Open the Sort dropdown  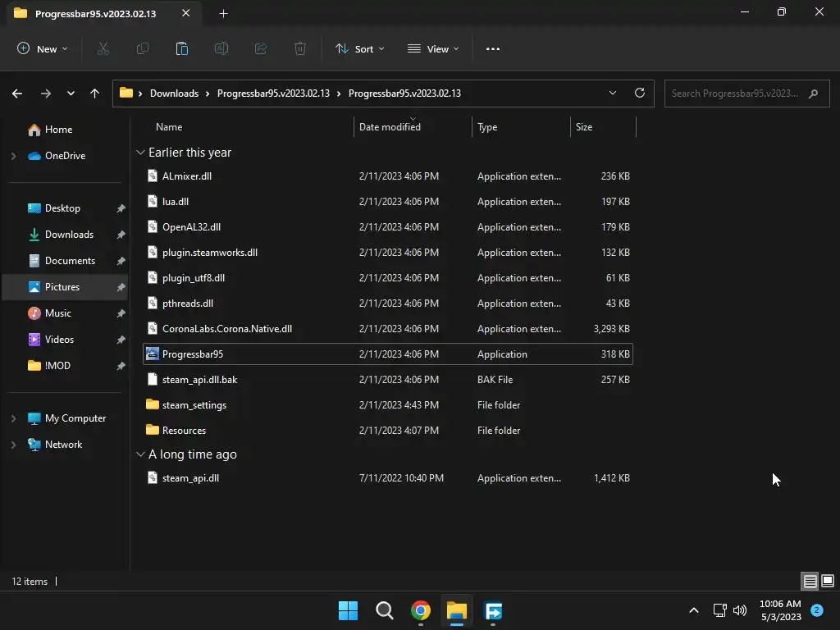360,48
